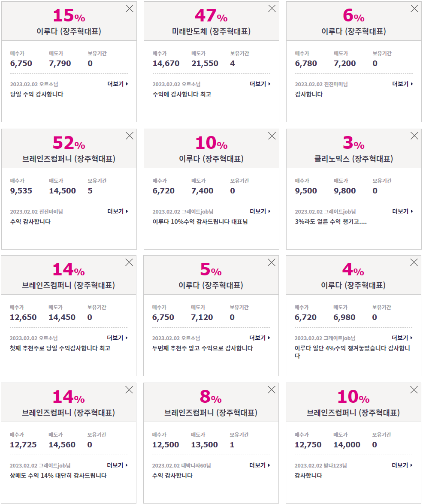Dismiss the 10% 브레인즈컴퍼니 card by 받다123님
423x504 pixels.
[x=414, y=390]
